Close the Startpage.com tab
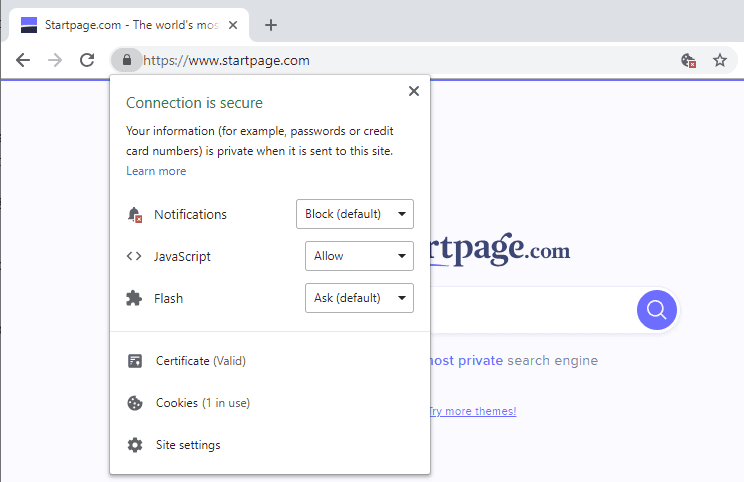This screenshot has width=744, height=482. click(232, 25)
